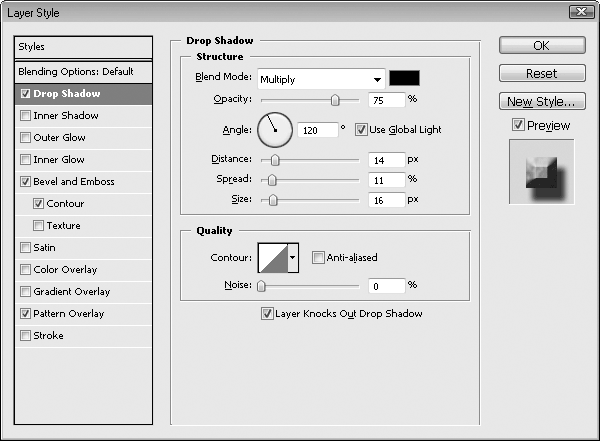Click the Angle dial control
The height and width of the screenshot is (441, 600).
(x=275, y=130)
